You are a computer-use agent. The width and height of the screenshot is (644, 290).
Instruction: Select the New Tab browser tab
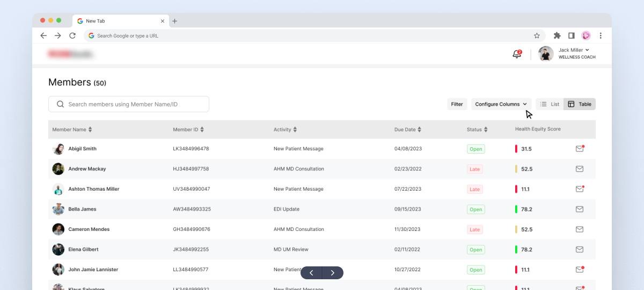pyautogui.click(x=118, y=21)
